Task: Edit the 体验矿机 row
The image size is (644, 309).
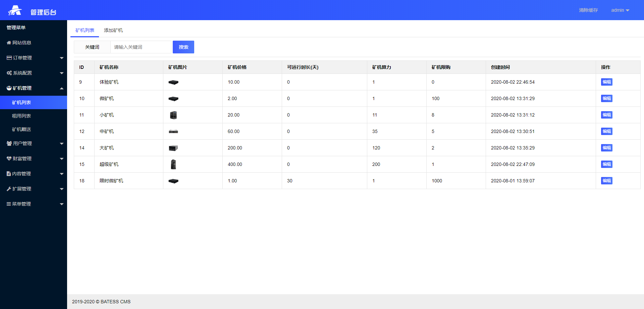Action: click(607, 82)
